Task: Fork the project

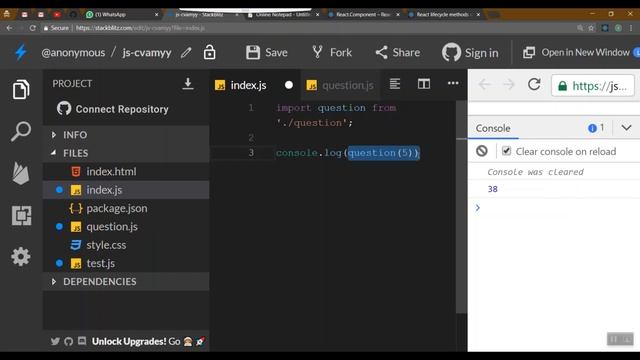Action: point(332,52)
